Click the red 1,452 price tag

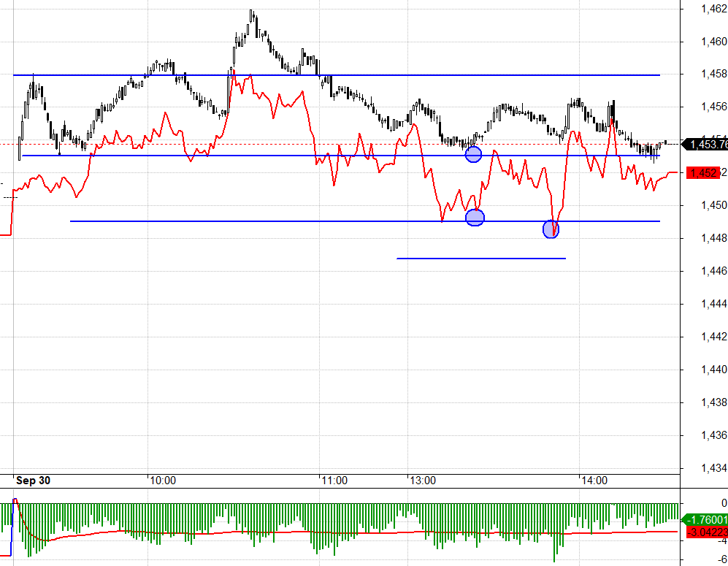704,173
